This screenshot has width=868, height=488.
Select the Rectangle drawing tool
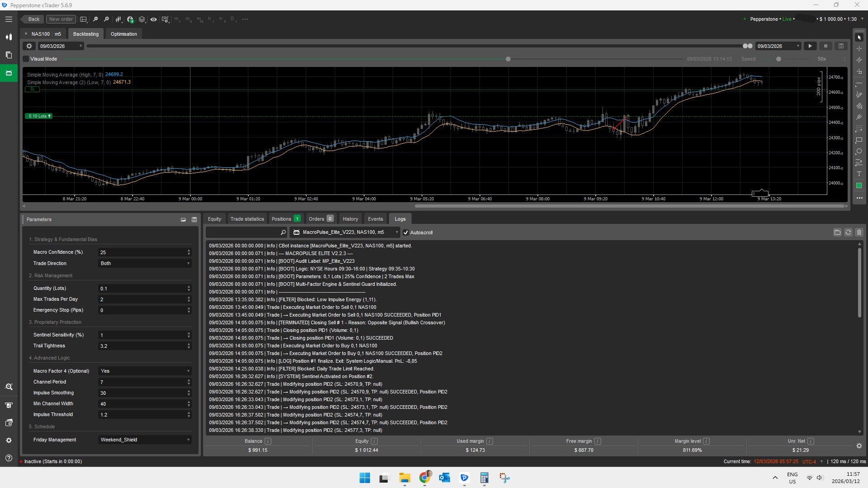point(859,141)
